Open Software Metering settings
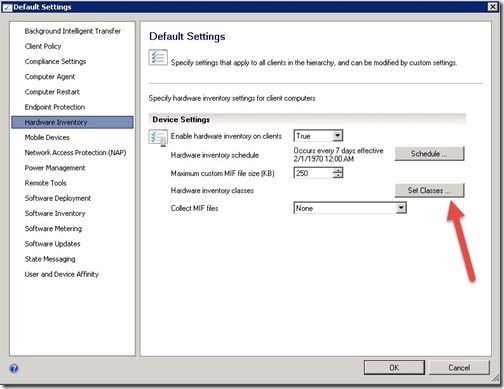 (53, 229)
